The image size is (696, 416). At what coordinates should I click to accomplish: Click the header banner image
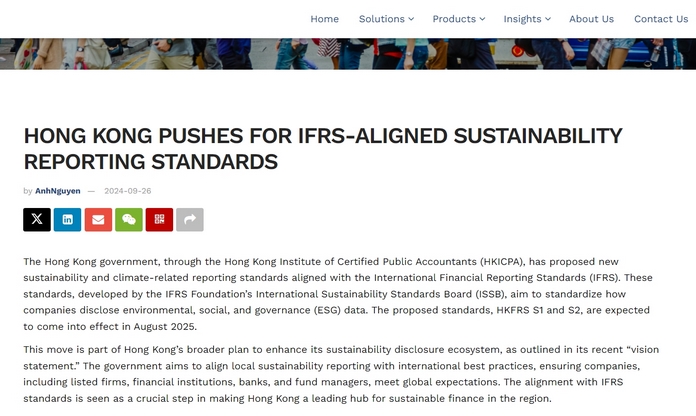pos(348,54)
